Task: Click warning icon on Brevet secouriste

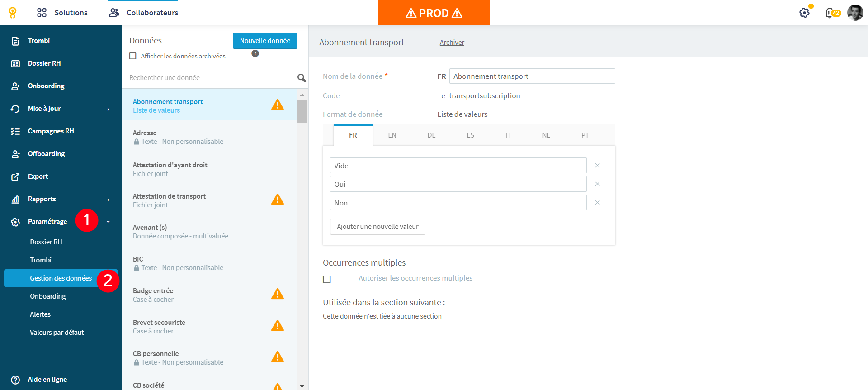Action: 278,325
